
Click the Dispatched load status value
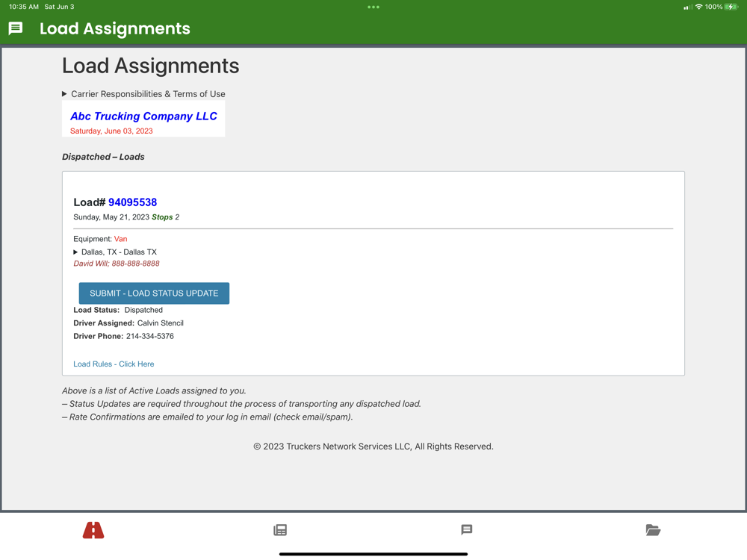(x=143, y=310)
